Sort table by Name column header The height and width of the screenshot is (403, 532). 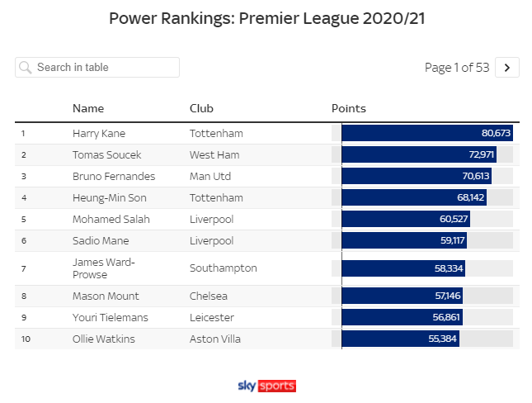[x=88, y=108]
